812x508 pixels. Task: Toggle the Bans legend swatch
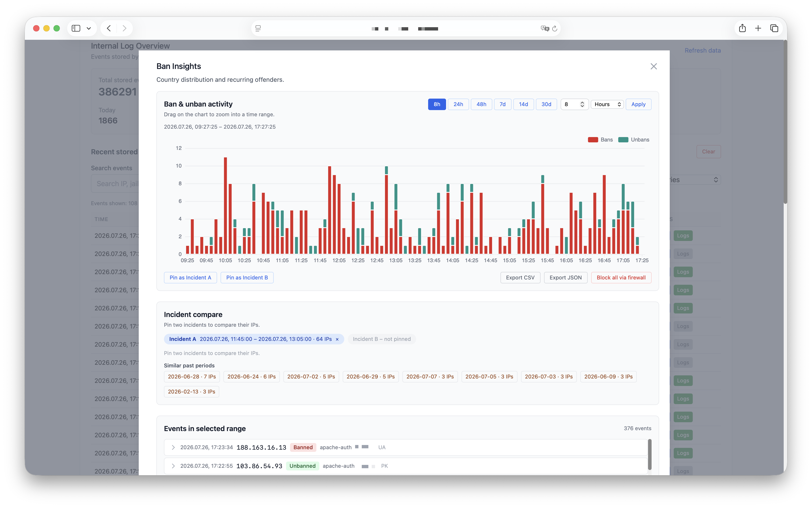point(593,140)
